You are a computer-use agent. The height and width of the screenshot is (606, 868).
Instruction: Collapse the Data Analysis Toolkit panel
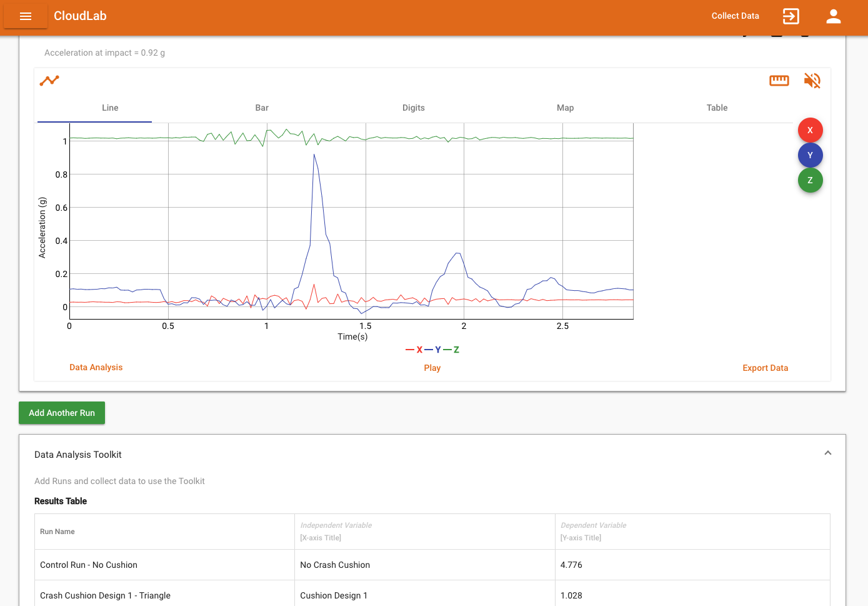pos(827,453)
